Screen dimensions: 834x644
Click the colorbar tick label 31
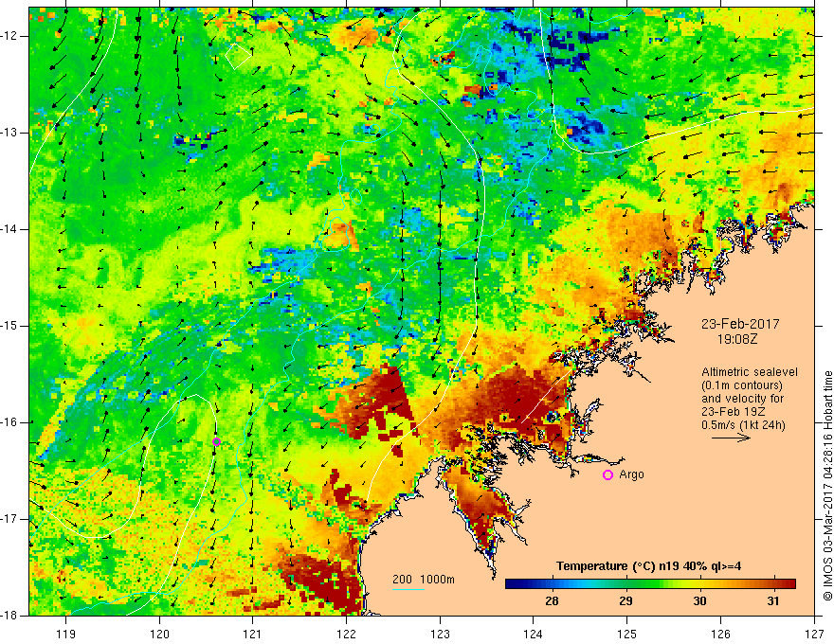[773, 601]
